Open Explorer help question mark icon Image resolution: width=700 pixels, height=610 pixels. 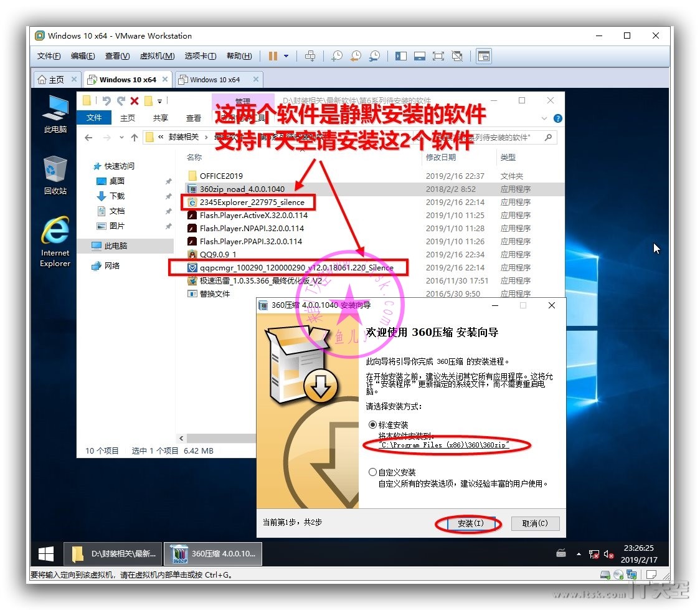tap(557, 118)
